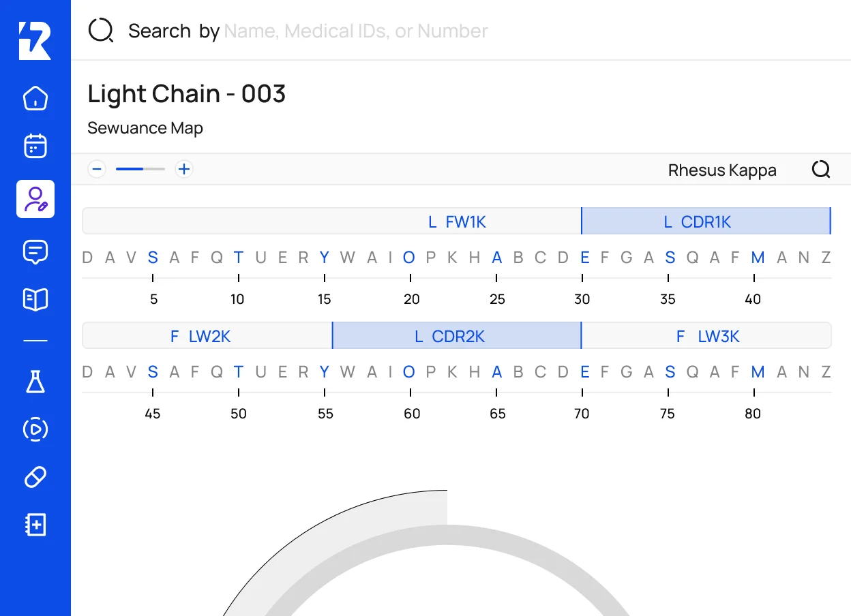Open the lab flask icon
Image resolution: width=851 pixels, height=616 pixels.
(35, 382)
